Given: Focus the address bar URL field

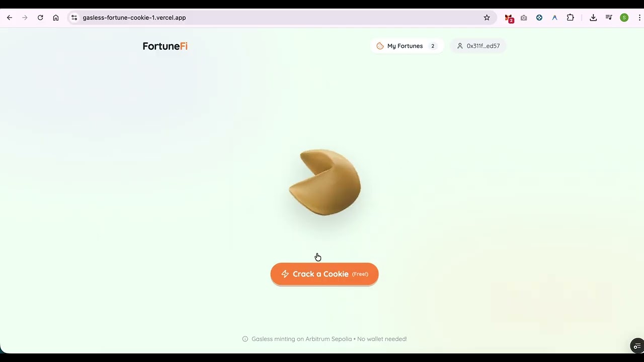Looking at the screenshot, I should pos(282,18).
